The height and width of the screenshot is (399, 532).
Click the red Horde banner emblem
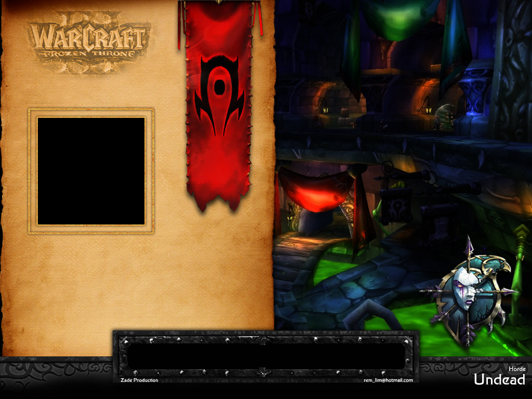[220, 96]
